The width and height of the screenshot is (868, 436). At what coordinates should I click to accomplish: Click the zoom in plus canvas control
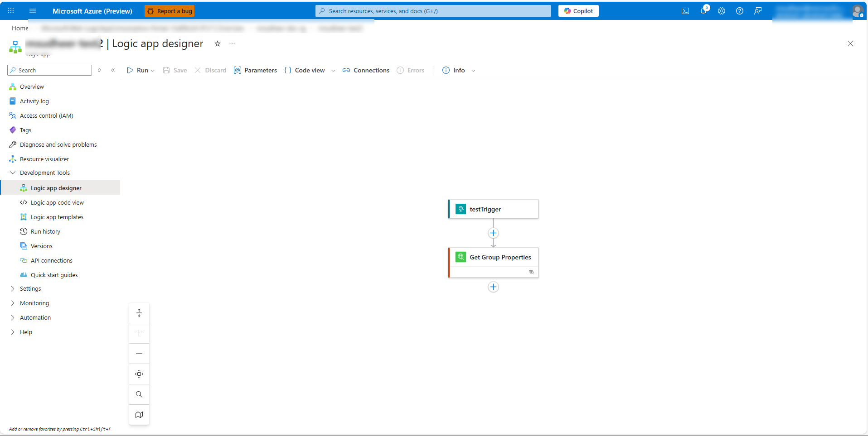pyautogui.click(x=139, y=333)
